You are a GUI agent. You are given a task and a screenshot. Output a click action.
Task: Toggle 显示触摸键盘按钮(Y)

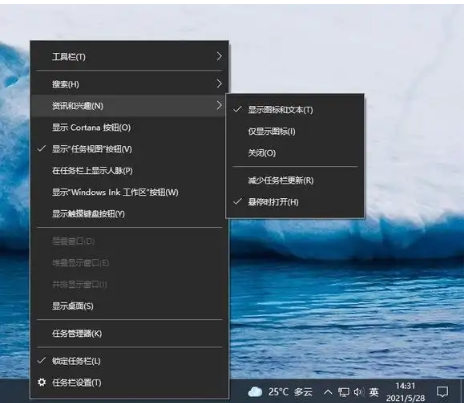(x=129, y=214)
